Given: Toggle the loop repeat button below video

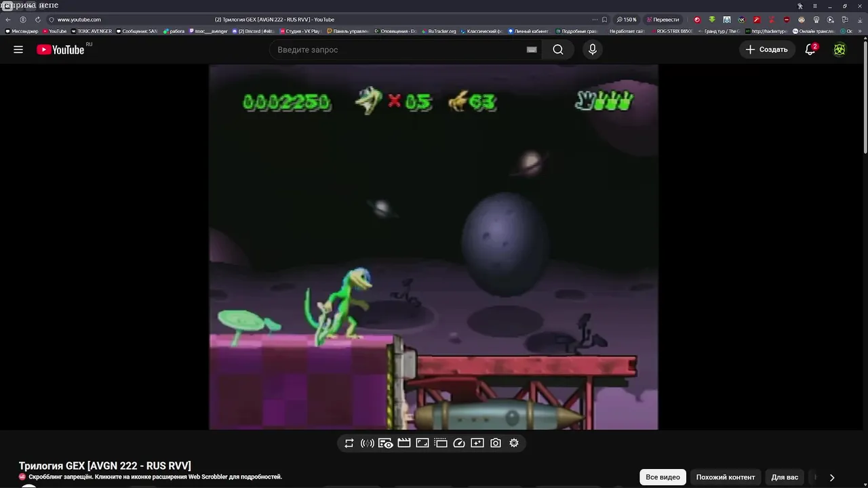Looking at the screenshot, I should [x=349, y=443].
